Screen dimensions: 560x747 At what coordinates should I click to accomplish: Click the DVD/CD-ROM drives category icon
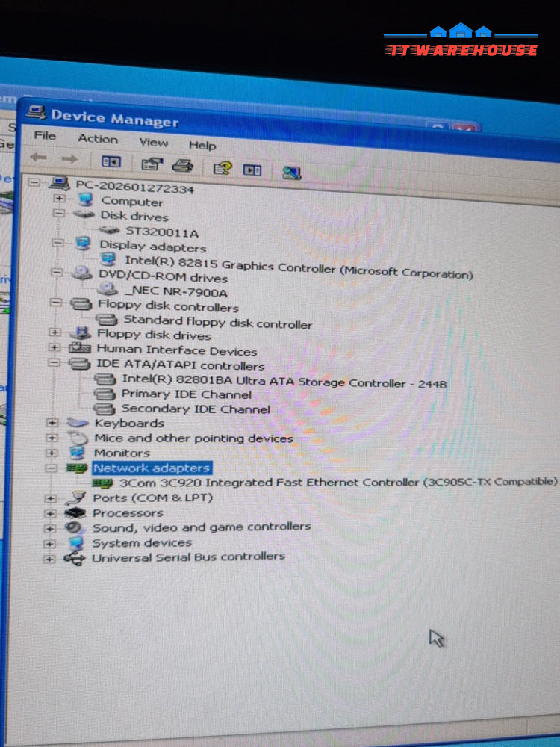click(81, 273)
